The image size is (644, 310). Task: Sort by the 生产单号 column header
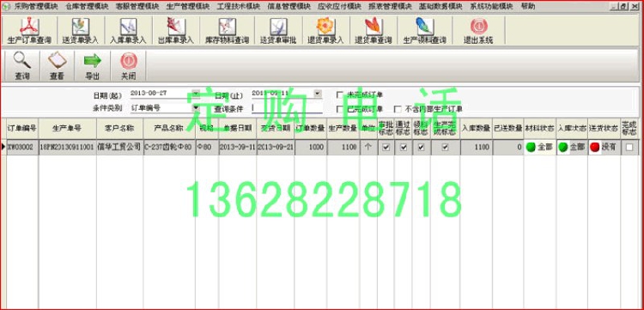[68, 129]
